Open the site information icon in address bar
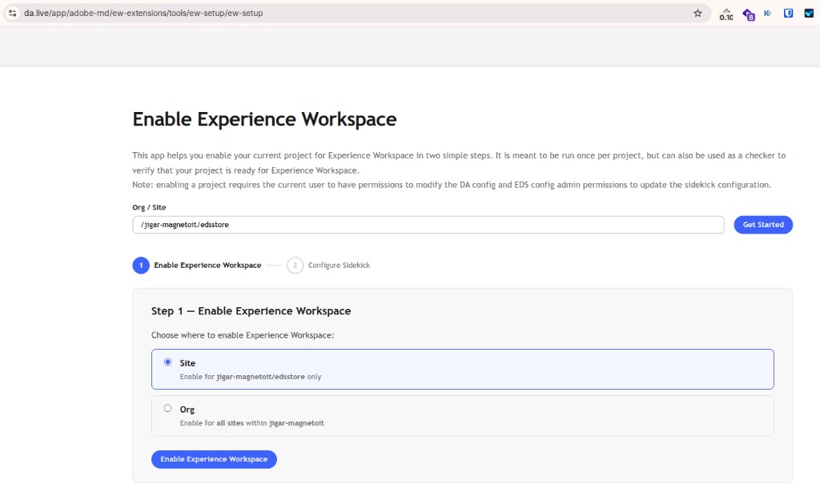This screenshot has width=820, height=504. (x=13, y=13)
